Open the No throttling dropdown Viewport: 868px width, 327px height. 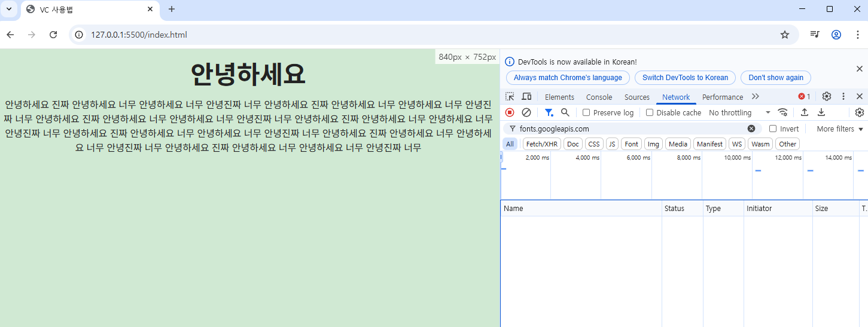[739, 112]
